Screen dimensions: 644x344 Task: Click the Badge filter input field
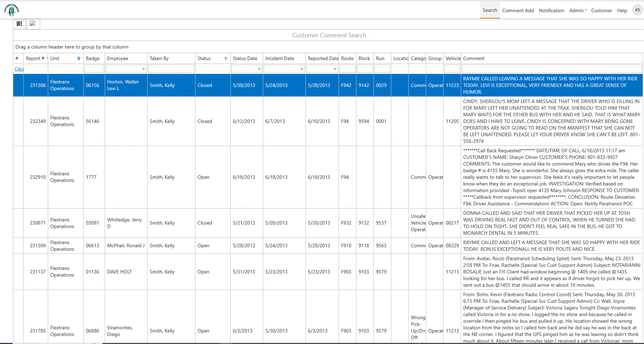pos(94,69)
